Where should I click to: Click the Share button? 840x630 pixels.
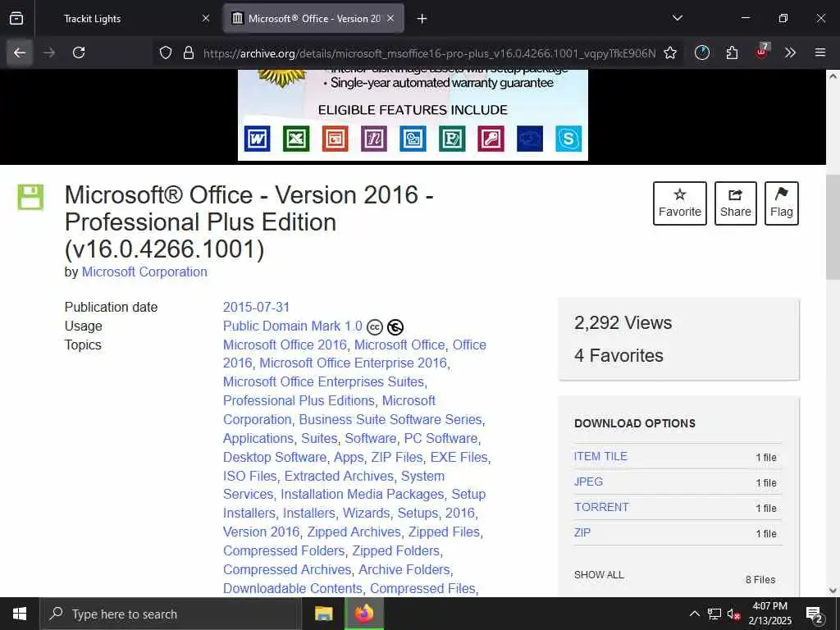pyautogui.click(x=736, y=203)
